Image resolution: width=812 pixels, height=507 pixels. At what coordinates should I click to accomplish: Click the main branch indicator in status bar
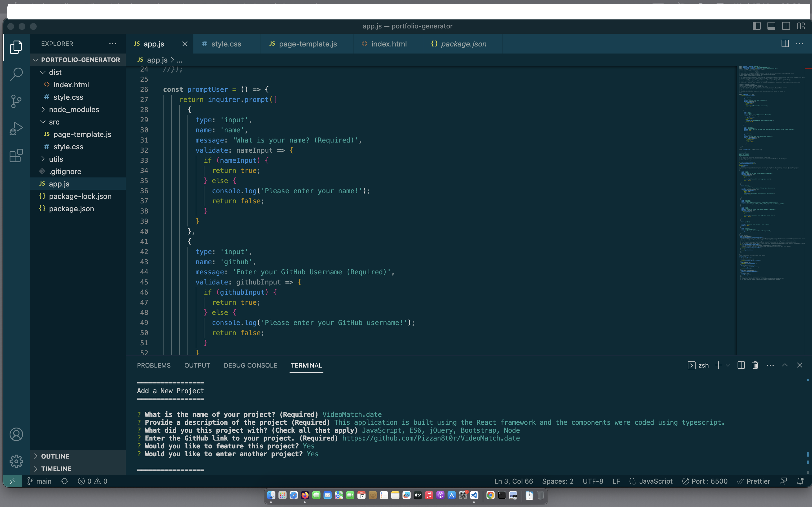[39, 481]
